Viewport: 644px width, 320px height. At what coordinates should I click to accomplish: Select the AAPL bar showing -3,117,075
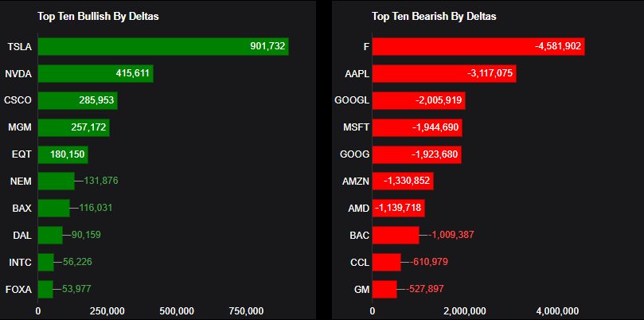(x=444, y=74)
